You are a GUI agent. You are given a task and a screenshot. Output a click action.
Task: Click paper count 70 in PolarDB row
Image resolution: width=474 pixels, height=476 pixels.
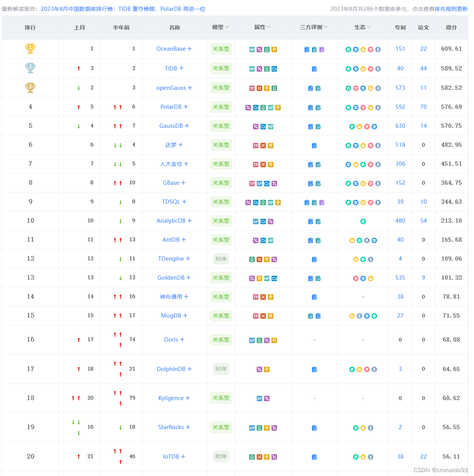point(423,107)
